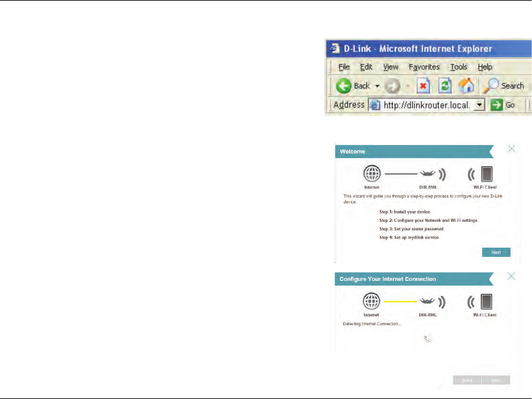Click the 'Welcome' dialog header title

point(353,152)
